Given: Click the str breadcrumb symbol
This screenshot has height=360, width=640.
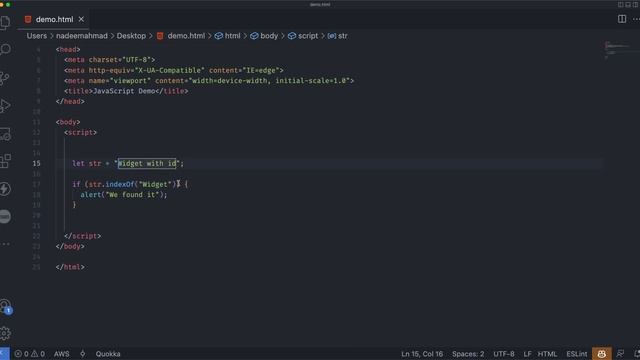Looking at the screenshot, I should [338, 36].
